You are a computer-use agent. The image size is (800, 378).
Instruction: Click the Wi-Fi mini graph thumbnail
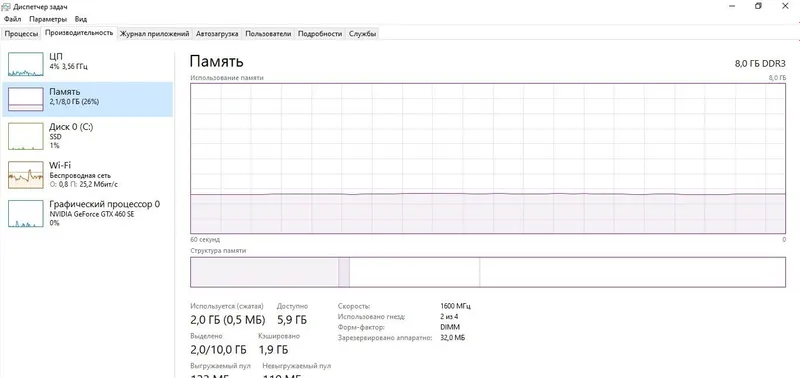26,175
